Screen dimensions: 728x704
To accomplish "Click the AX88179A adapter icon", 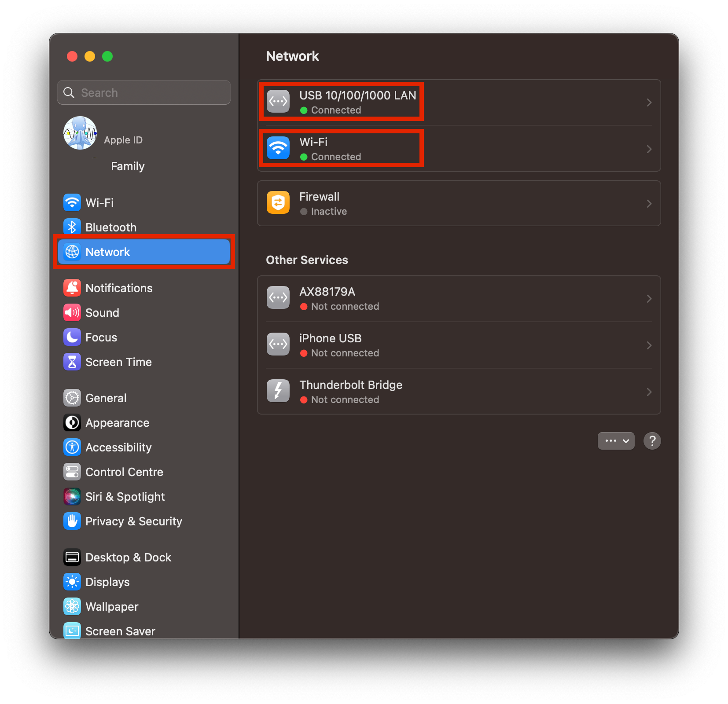I will click(278, 298).
